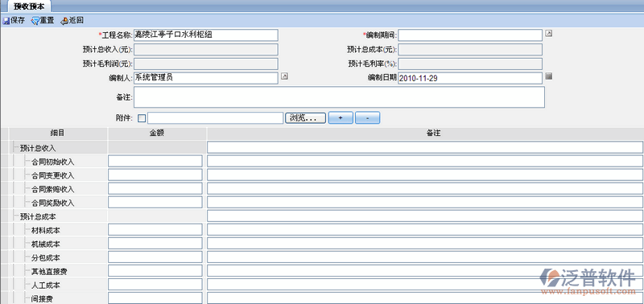Screen dimensions: 644x304
Task: Click the 保存 save icon
Action: click(6, 21)
